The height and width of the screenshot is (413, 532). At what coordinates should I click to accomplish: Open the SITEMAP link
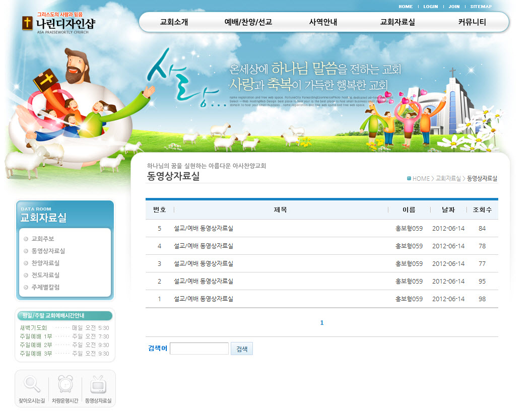click(481, 7)
